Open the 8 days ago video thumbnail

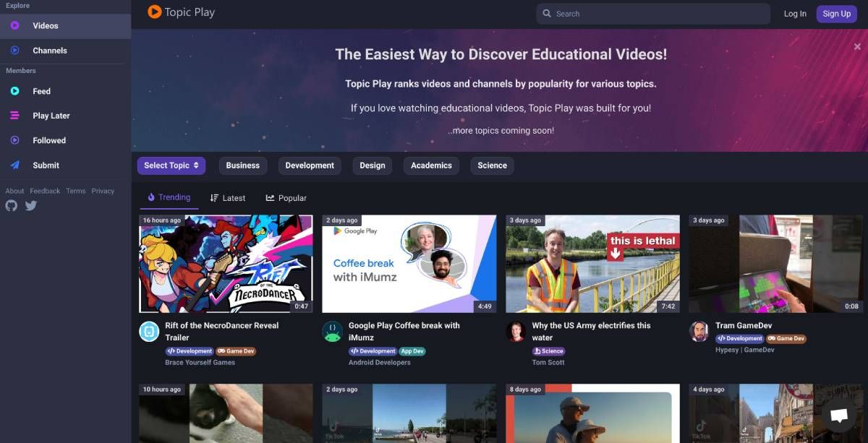coord(592,413)
